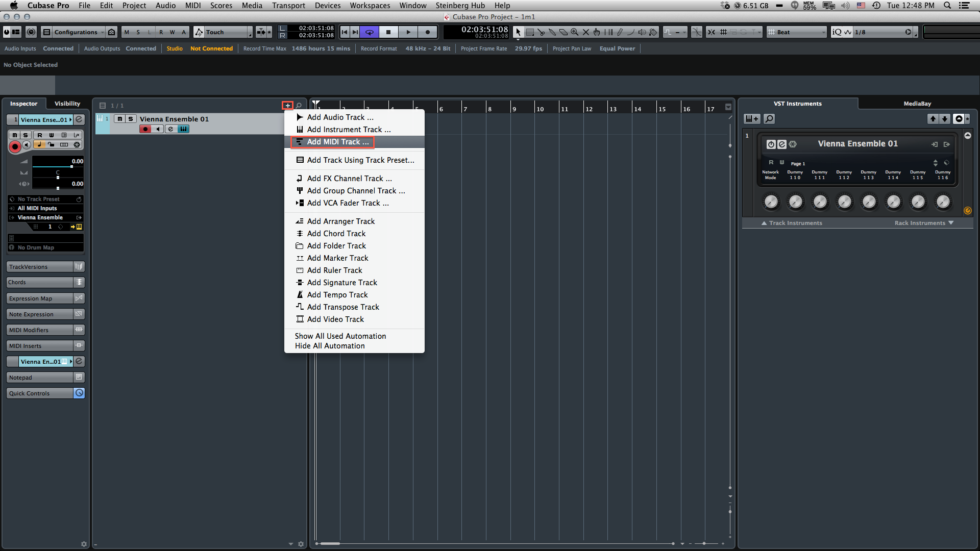This screenshot has height=551, width=980.
Task: Pick the Draw (pencil) tool
Action: (620, 32)
